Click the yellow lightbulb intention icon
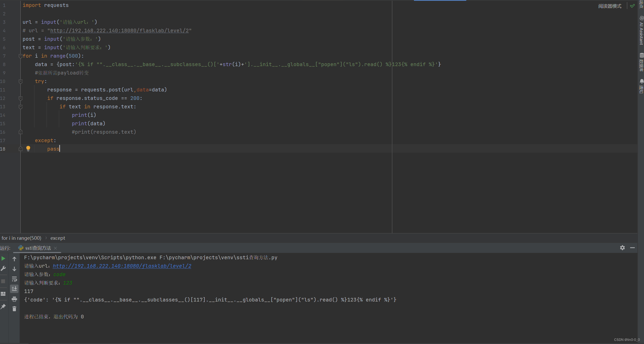This screenshot has height=344, width=644. click(28, 149)
